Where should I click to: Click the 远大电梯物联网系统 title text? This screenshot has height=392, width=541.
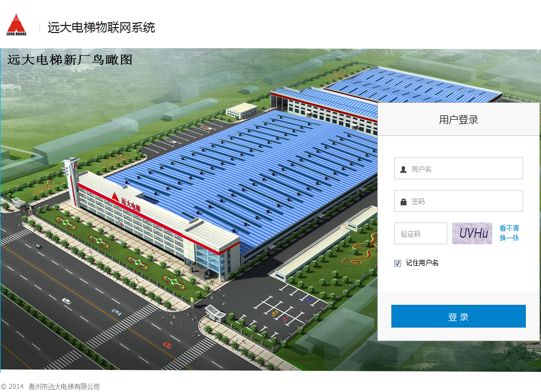coord(101,28)
